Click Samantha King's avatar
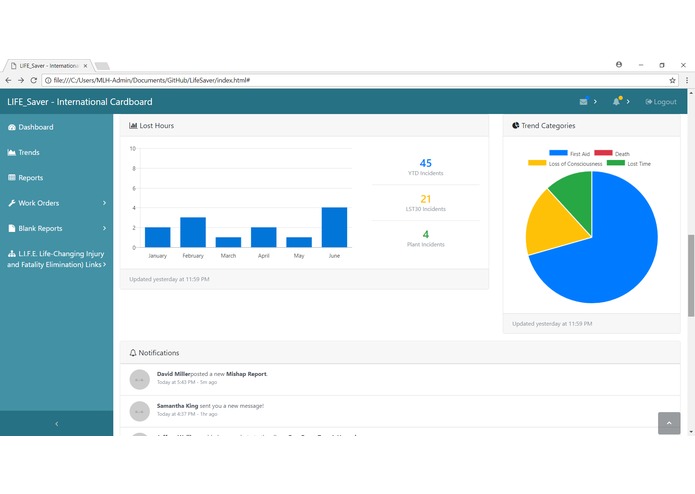 [140, 411]
